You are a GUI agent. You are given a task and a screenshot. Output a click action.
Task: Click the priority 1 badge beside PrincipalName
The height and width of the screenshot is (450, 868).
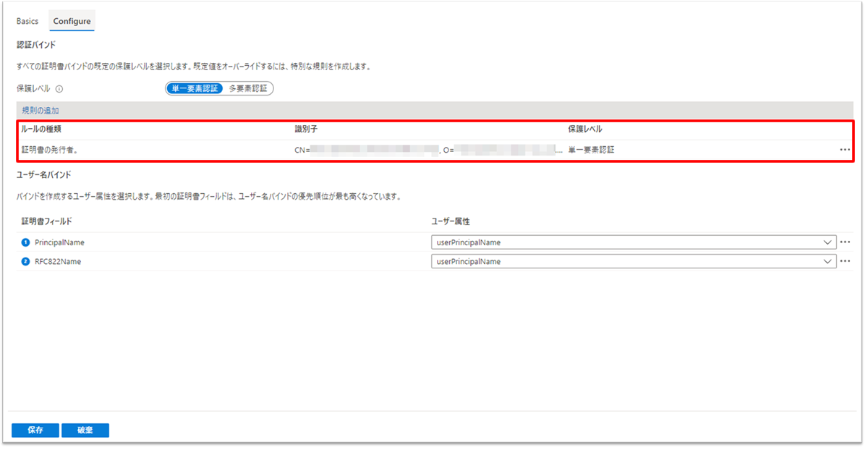25,242
